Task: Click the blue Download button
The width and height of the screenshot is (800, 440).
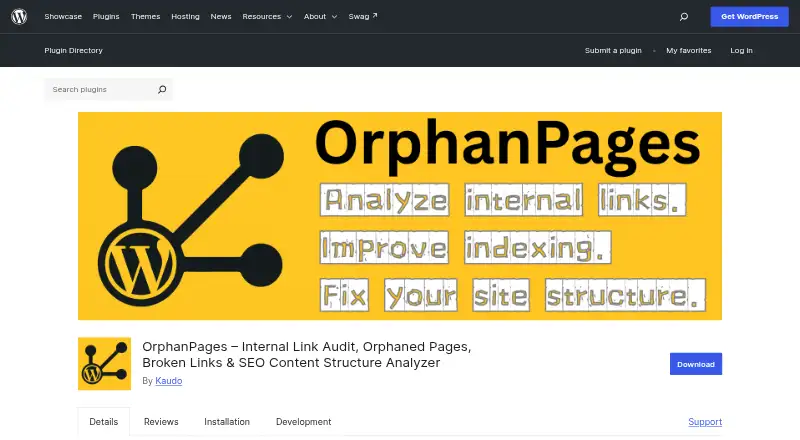Action: (695, 364)
